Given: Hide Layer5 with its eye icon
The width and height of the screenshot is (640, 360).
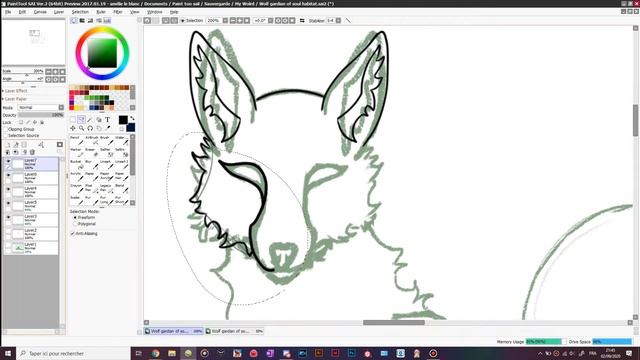Looking at the screenshot, I should coord(8,203).
